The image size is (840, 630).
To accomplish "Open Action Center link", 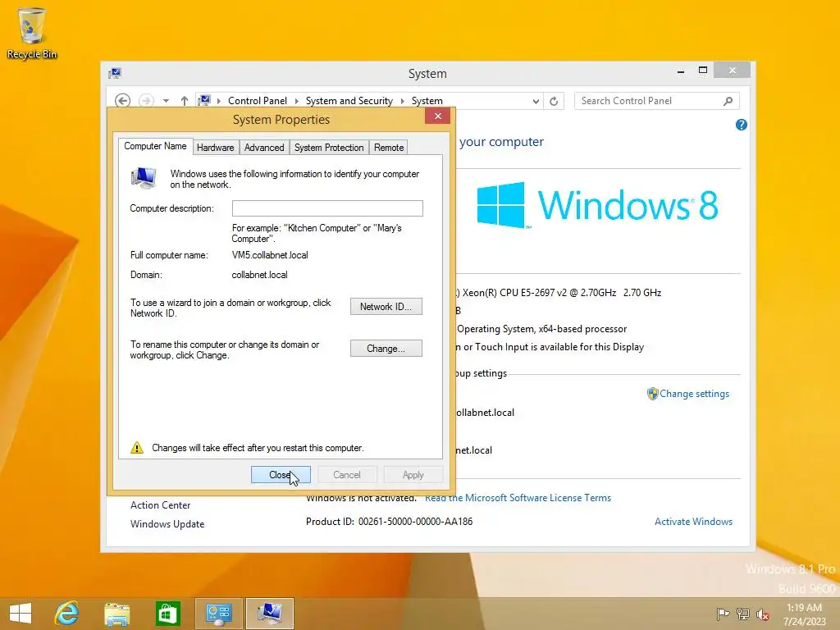I will 160,505.
